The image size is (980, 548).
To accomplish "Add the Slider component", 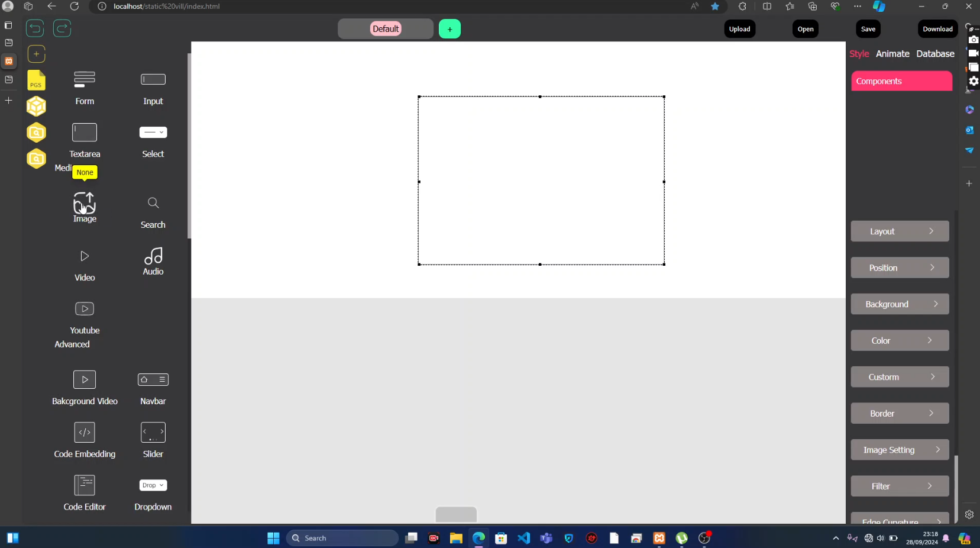I will [x=153, y=441].
